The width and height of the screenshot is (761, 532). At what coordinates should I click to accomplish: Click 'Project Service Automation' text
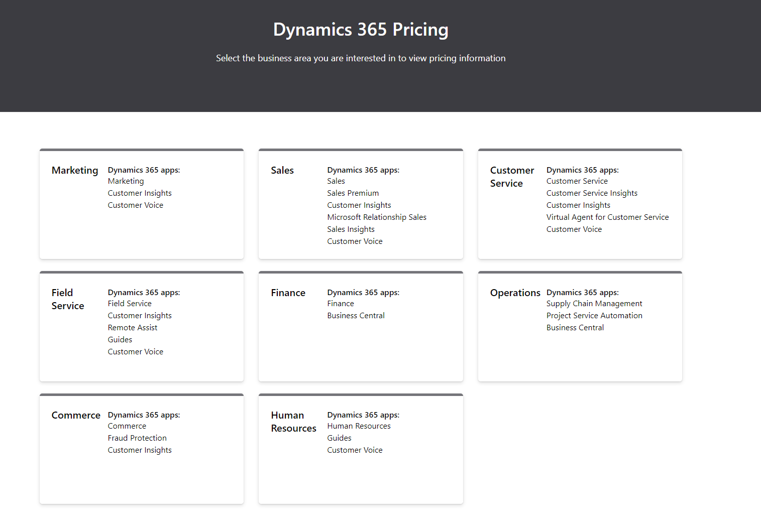click(x=594, y=316)
